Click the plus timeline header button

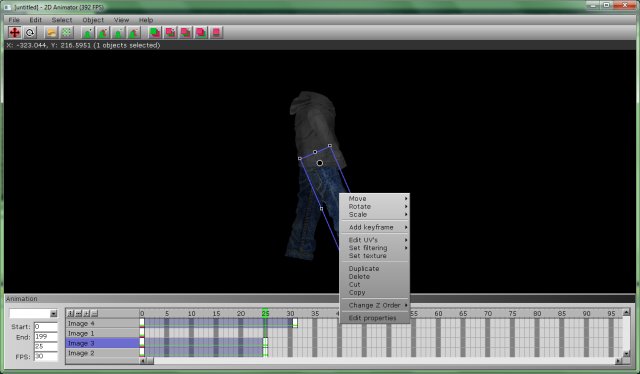point(87,314)
